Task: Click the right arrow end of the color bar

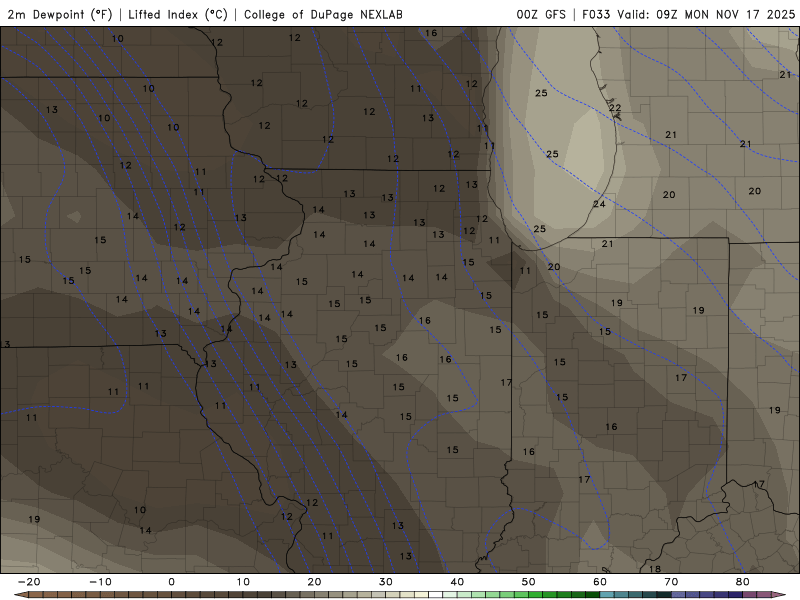Action: point(780,595)
